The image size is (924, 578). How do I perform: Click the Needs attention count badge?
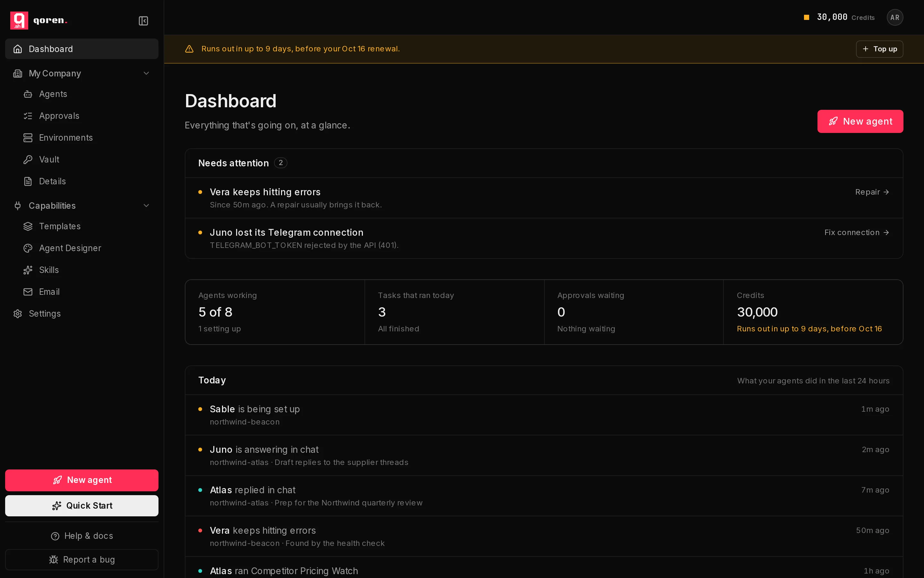[x=281, y=163]
